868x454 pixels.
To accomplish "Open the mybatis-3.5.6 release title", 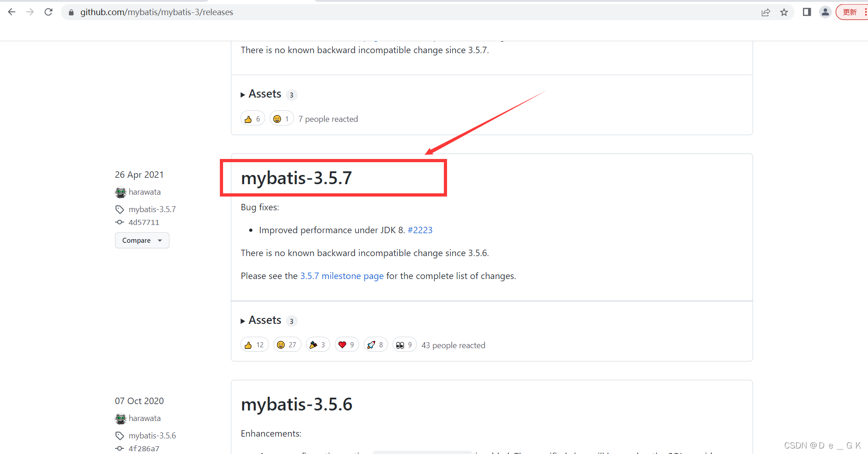I will coord(296,404).
